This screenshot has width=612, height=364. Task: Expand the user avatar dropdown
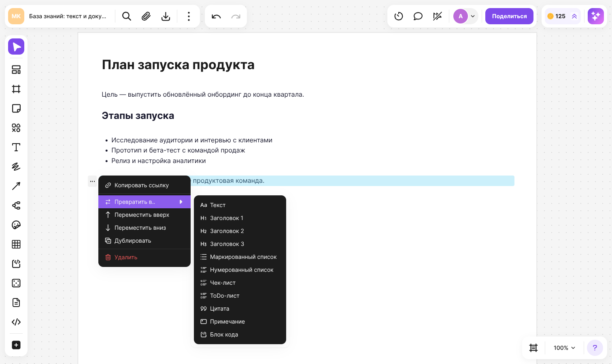pos(473,16)
